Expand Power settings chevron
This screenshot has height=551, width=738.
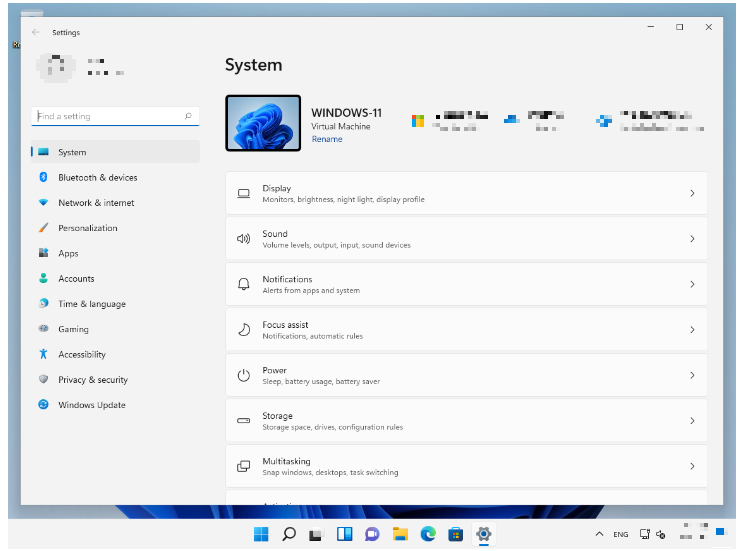coord(692,375)
